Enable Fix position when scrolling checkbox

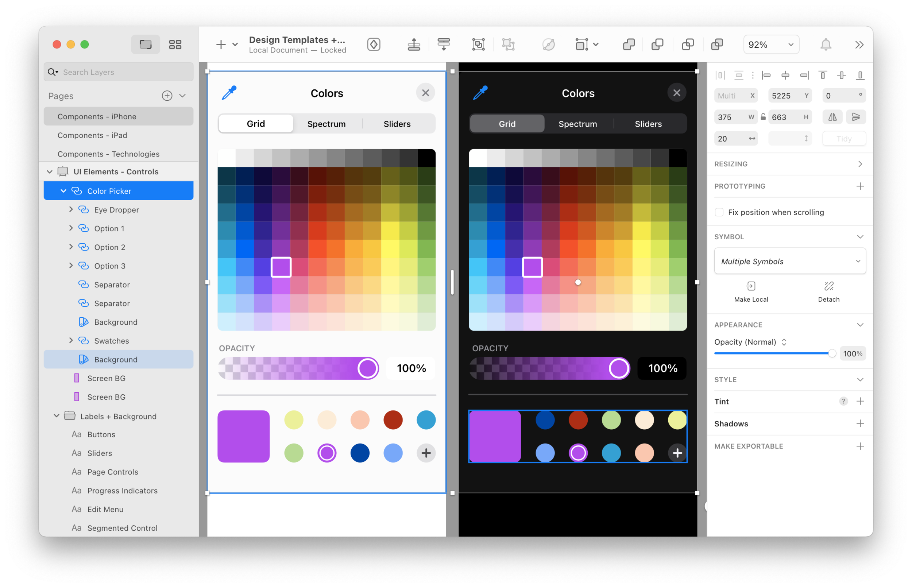pos(719,212)
